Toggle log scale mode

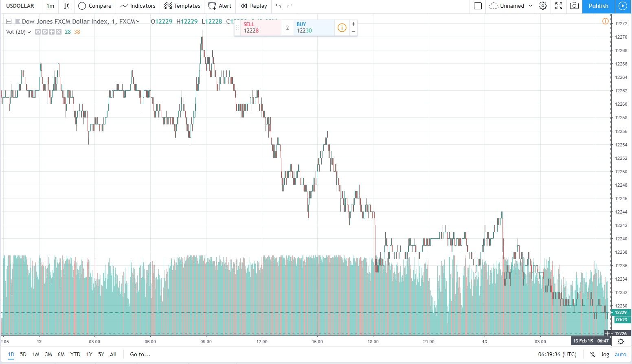(x=606, y=354)
